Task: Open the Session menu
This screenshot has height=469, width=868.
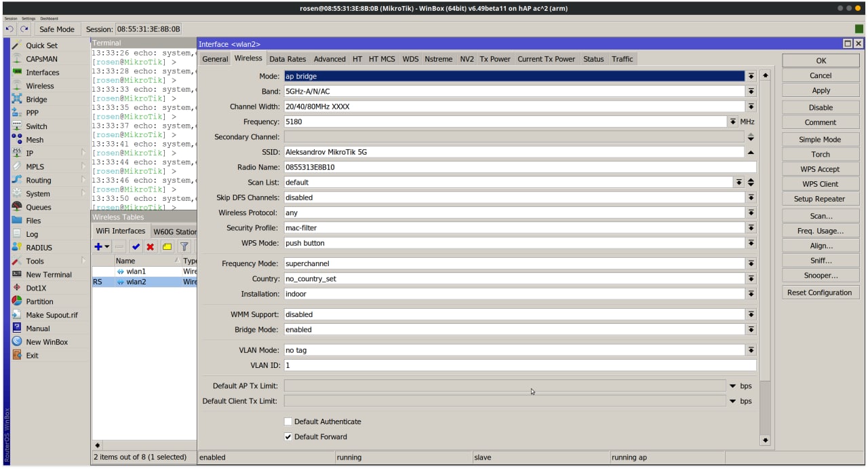Action: (11, 18)
